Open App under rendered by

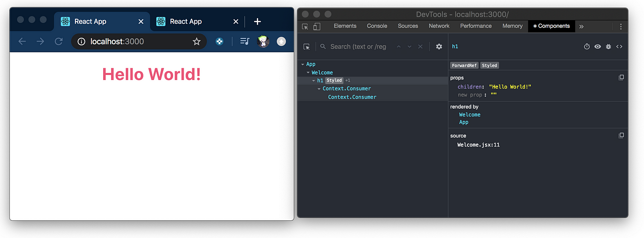[x=463, y=122]
